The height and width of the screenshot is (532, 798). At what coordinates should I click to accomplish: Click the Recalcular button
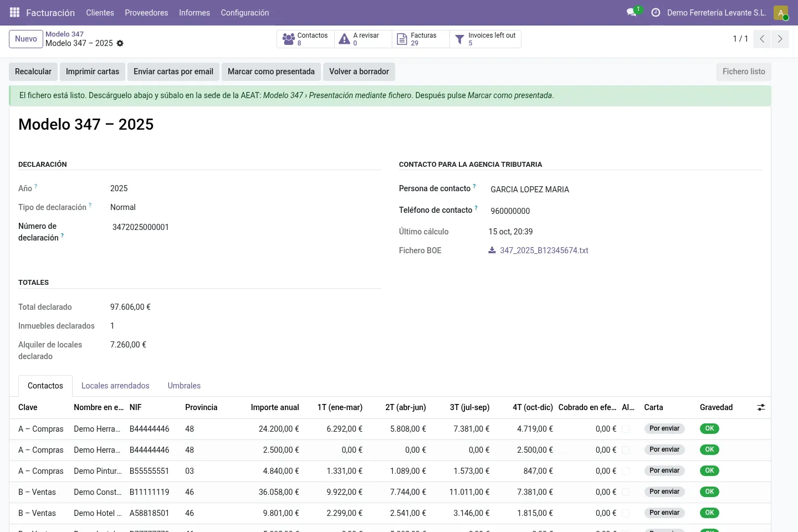coord(33,71)
